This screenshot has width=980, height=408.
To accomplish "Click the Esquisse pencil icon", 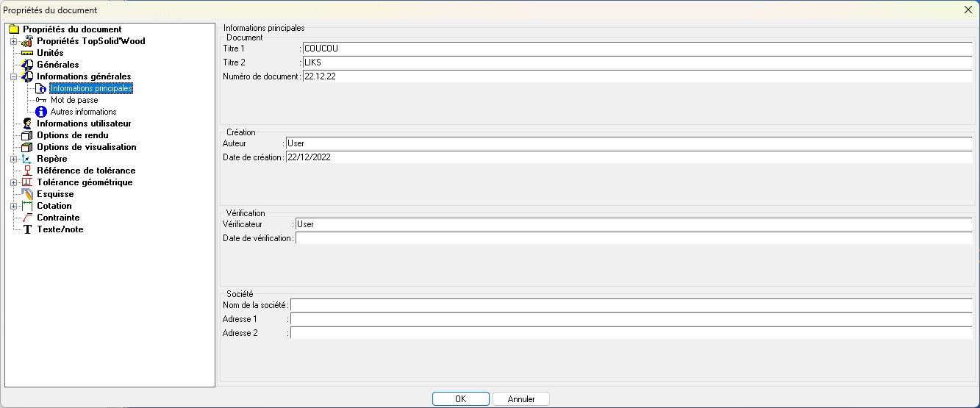I will [x=28, y=194].
